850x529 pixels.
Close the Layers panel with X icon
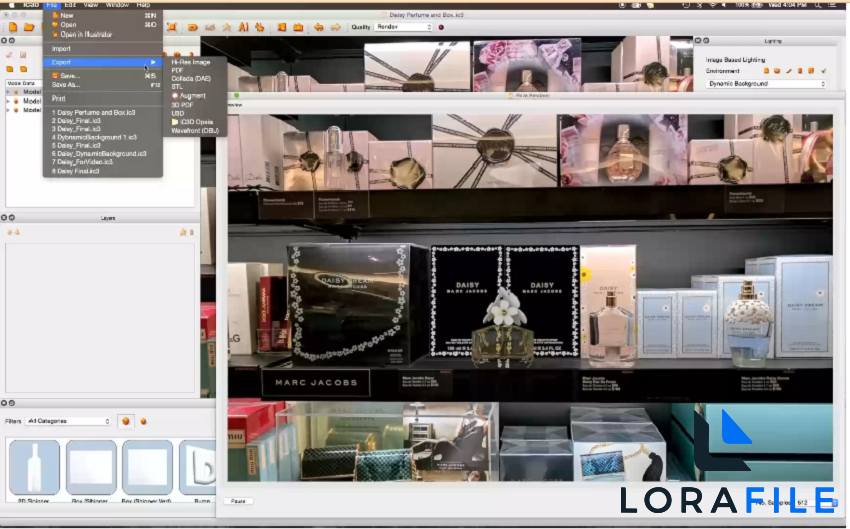(x=4, y=217)
